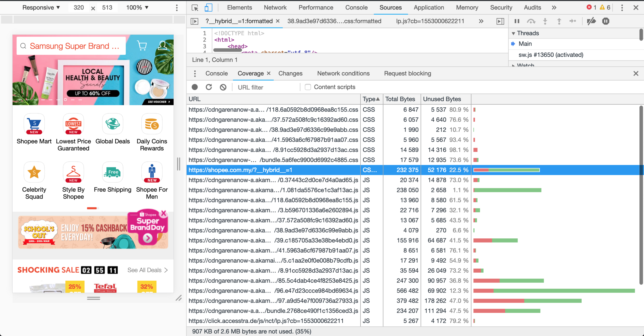Viewport: 644px width, 336px height.
Task: Show navigator sidebar toggle icon
Action: coord(194,21)
